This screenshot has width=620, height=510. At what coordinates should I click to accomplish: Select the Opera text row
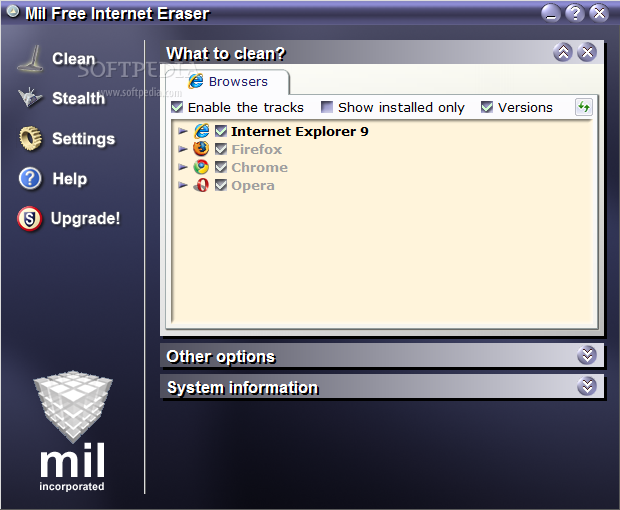[253, 186]
